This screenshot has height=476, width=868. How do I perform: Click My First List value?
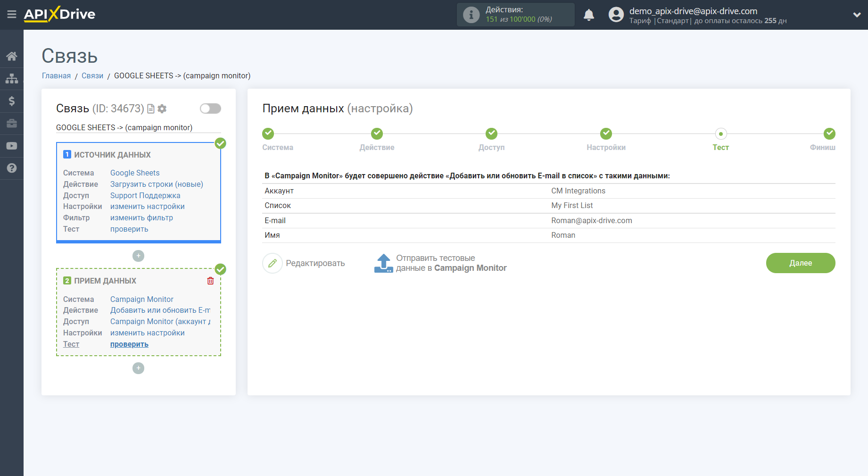[572, 205]
